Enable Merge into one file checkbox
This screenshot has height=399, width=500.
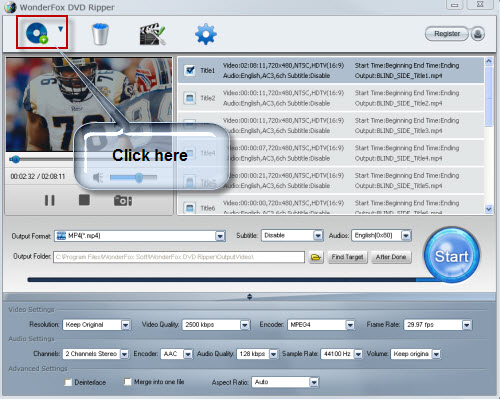pyautogui.click(x=127, y=382)
